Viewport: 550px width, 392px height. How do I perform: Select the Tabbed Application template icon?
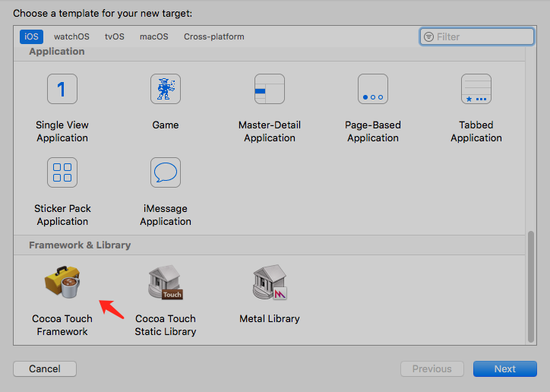pos(476,89)
